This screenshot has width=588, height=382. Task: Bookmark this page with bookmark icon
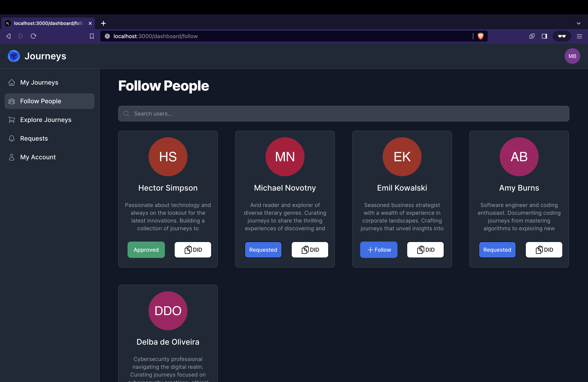pyautogui.click(x=92, y=36)
